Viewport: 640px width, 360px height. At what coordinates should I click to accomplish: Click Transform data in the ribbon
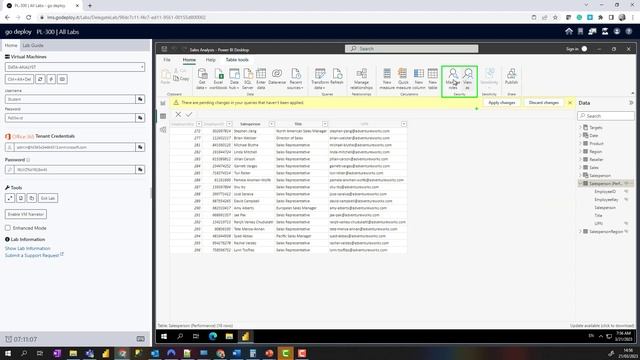320,78
